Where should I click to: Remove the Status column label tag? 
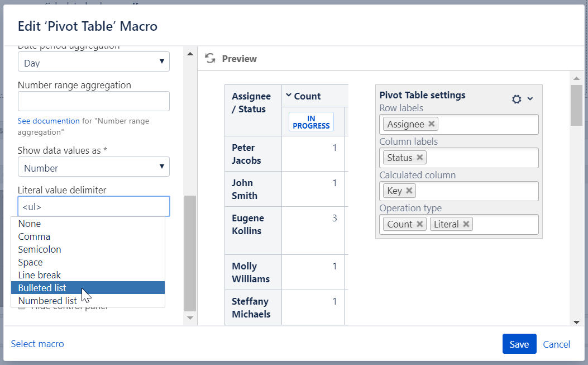coord(420,158)
